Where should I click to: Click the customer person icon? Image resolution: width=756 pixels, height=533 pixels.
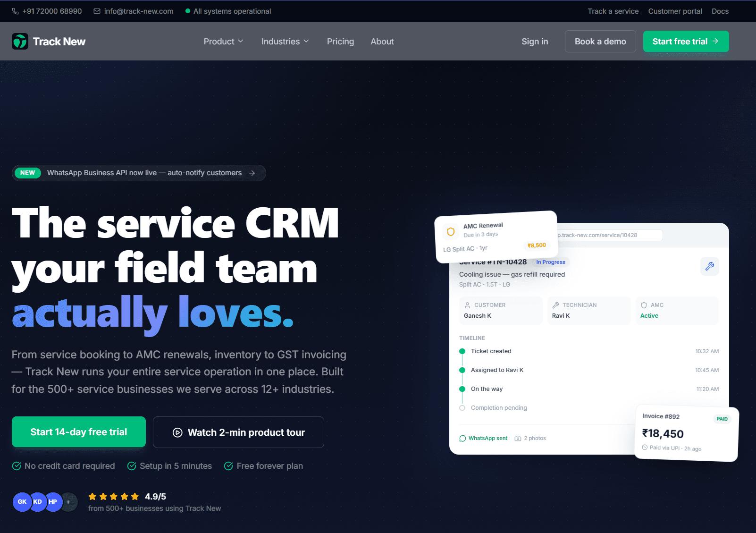pos(467,305)
